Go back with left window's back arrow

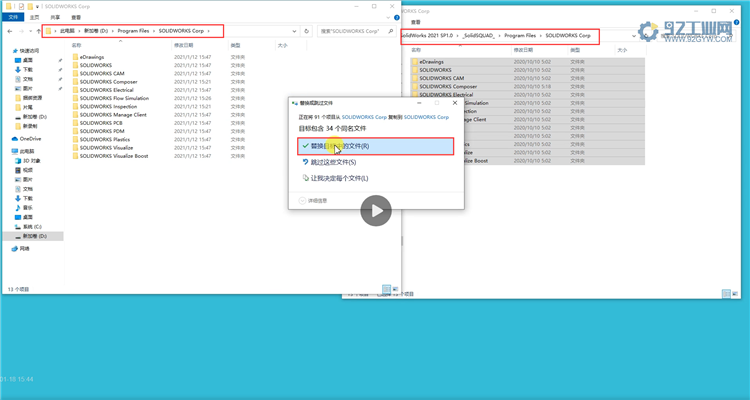point(10,31)
